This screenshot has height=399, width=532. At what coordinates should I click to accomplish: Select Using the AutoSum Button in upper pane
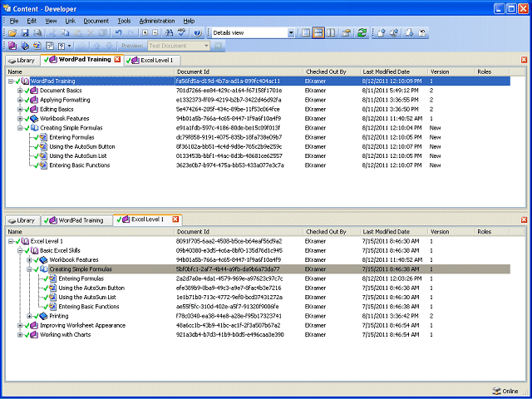pos(82,147)
